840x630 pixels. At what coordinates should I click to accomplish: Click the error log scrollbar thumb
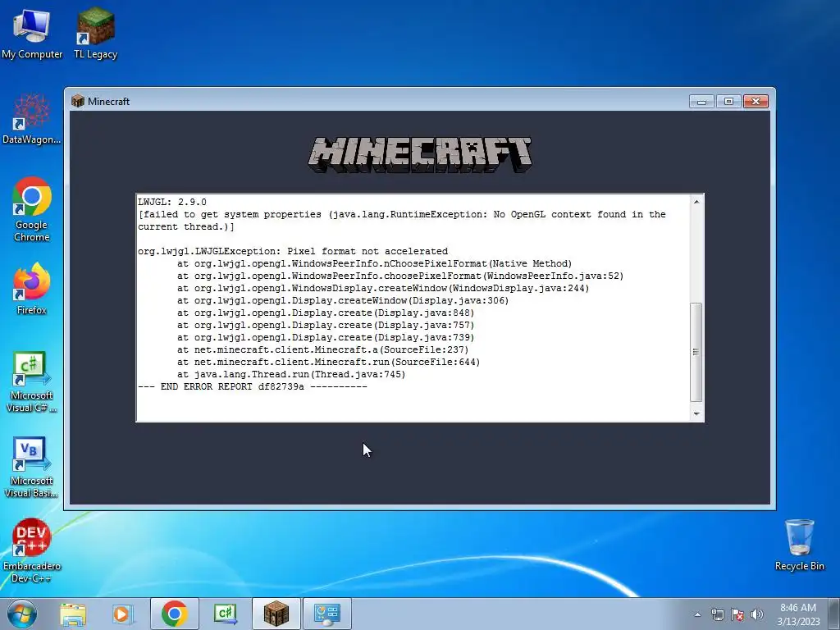pos(696,352)
